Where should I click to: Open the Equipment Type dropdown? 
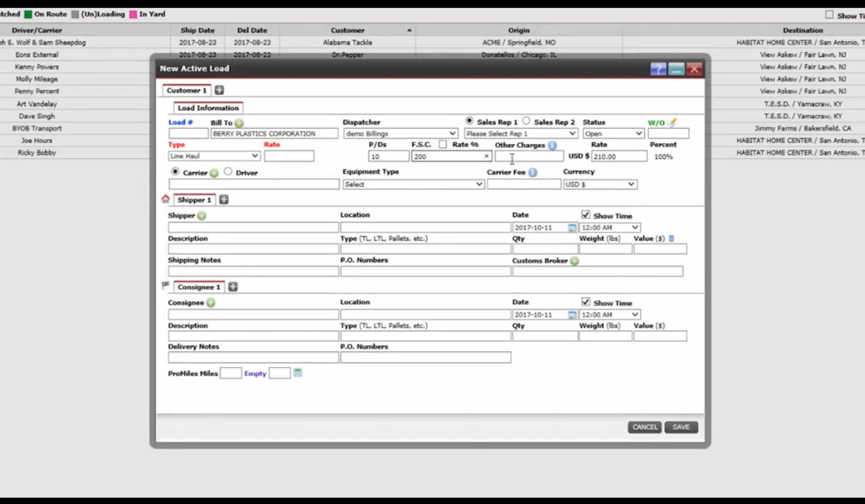click(x=413, y=184)
